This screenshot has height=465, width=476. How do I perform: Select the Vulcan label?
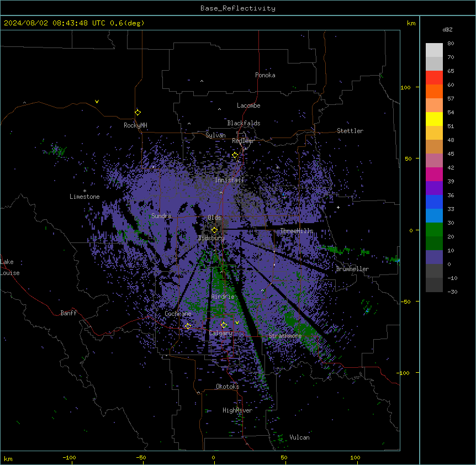tap(300, 437)
